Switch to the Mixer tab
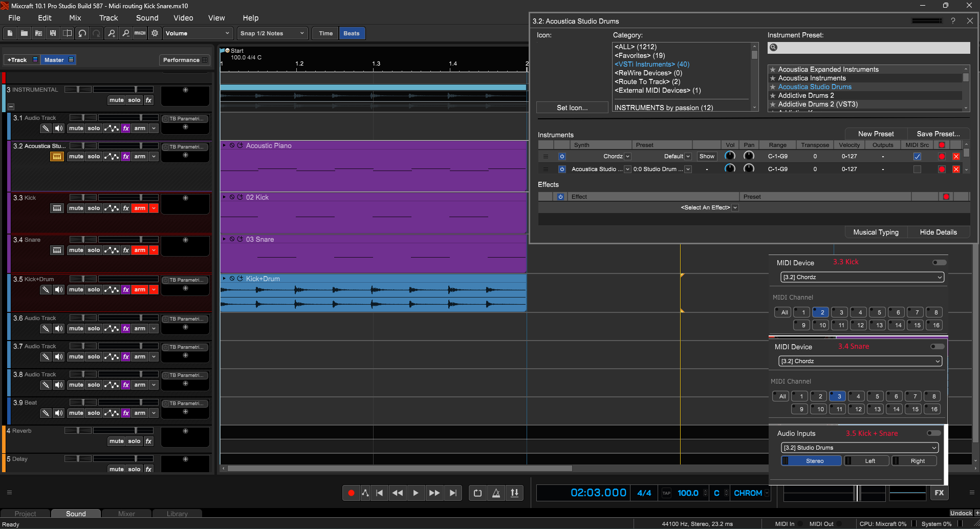The image size is (980, 529). point(126,514)
